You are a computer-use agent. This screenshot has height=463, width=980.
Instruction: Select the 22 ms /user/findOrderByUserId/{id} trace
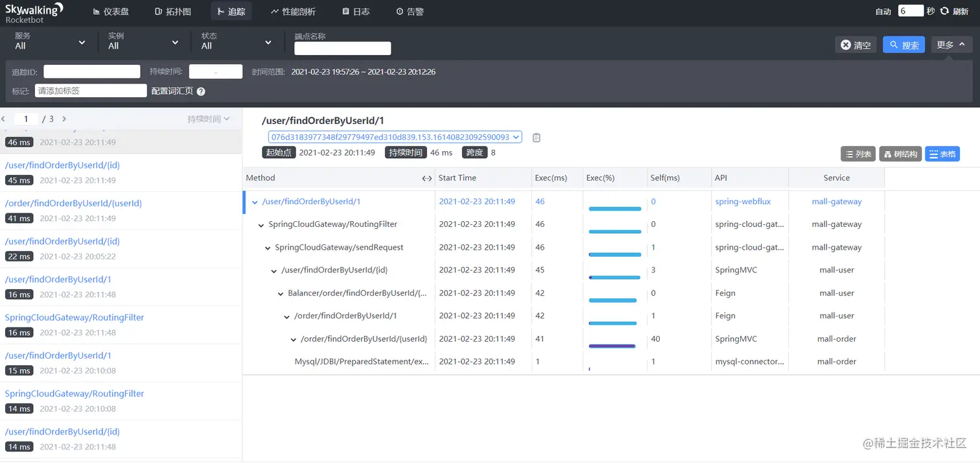tap(121, 249)
